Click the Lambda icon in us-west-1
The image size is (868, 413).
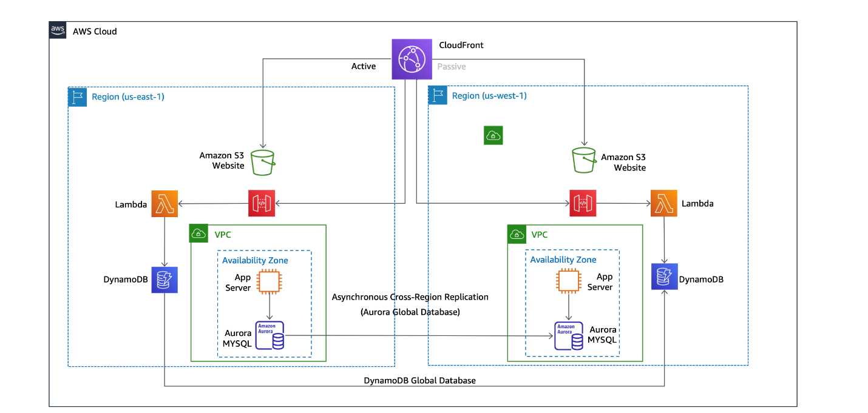click(663, 203)
